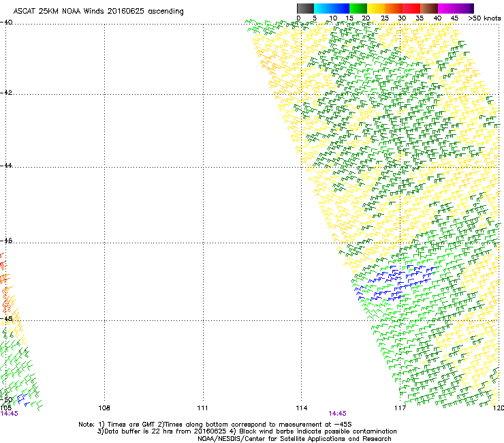Screen dimensions: 504x443
Task: Click the legend label '35'
Action: [x=420, y=18]
